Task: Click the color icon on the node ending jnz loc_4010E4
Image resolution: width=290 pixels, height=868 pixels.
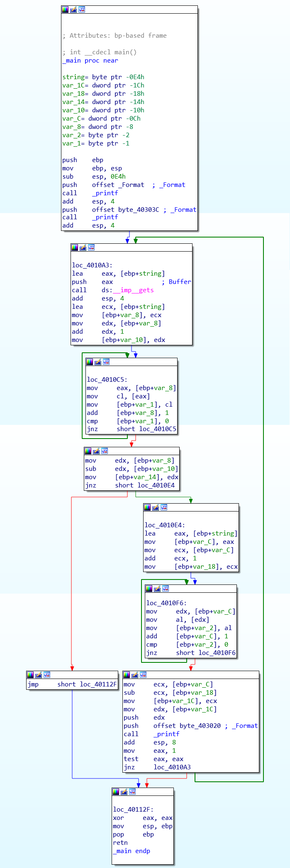Action: pyautogui.click(x=88, y=451)
